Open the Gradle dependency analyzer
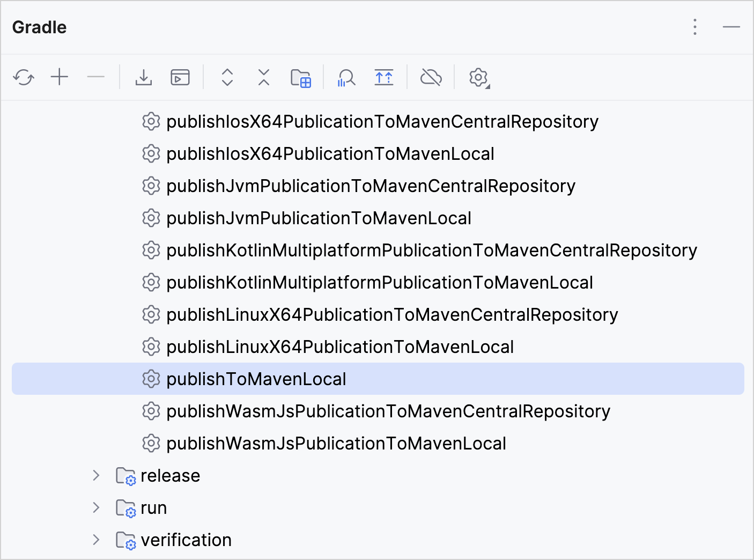This screenshot has height=560, width=754. click(x=346, y=77)
